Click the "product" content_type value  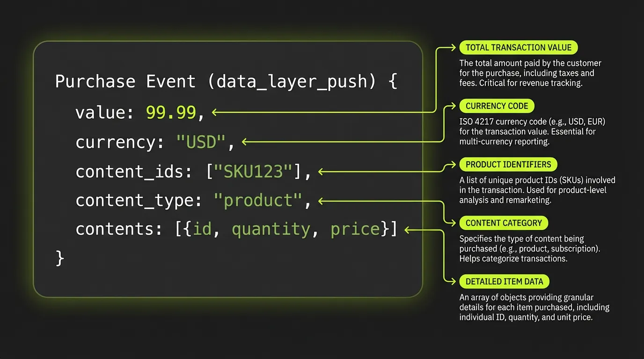pyautogui.click(x=258, y=200)
